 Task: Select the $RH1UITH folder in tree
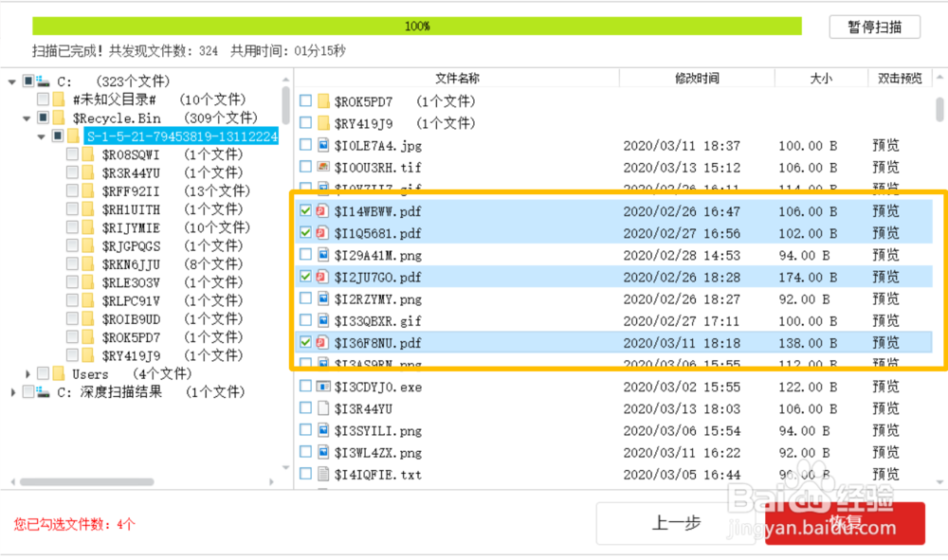[x=131, y=209]
